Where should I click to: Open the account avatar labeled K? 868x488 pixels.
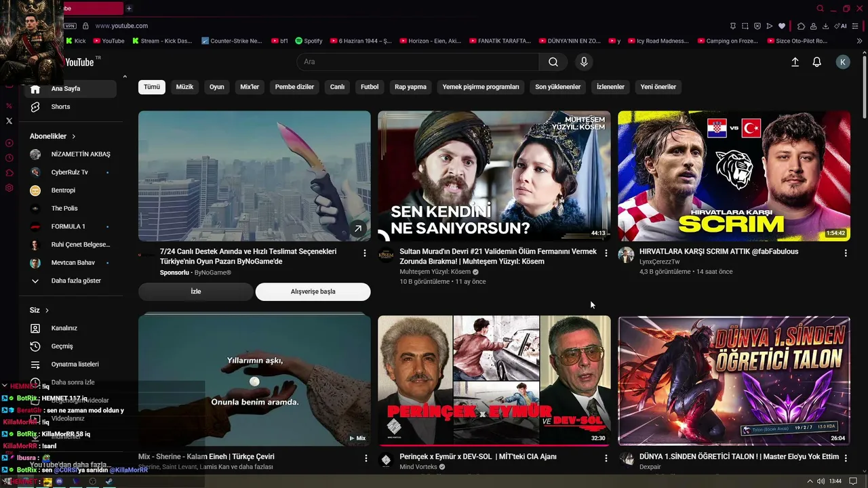pos(843,62)
